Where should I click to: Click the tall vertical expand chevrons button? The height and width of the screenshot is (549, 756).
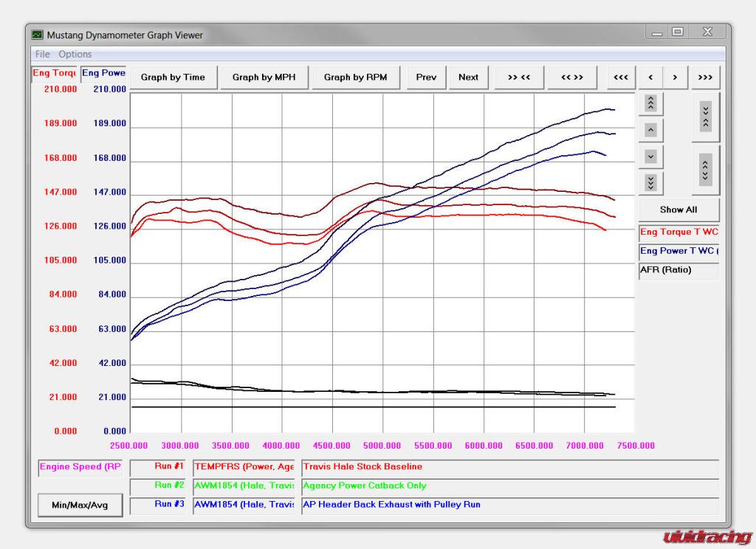(706, 170)
